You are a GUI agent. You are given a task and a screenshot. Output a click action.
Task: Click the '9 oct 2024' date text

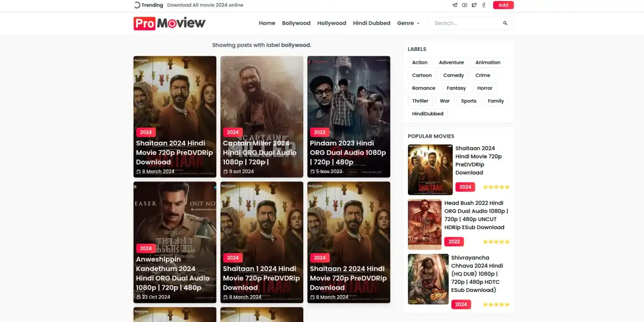pyautogui.click(x=241, y=172)
